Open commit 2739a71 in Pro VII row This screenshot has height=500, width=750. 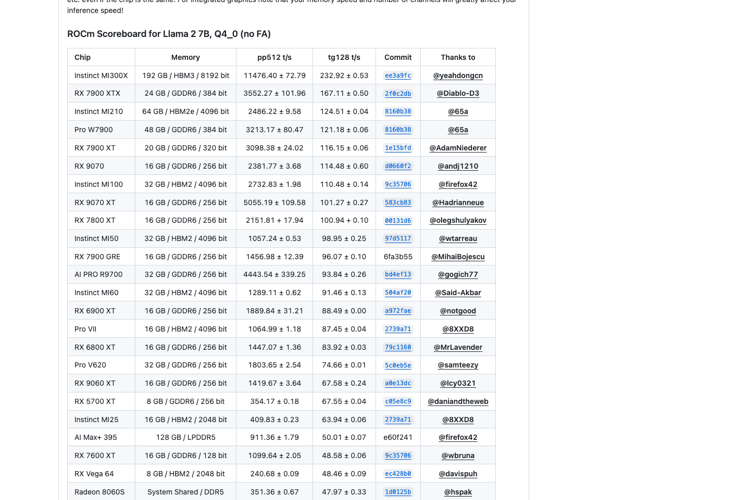click(397, 329)
